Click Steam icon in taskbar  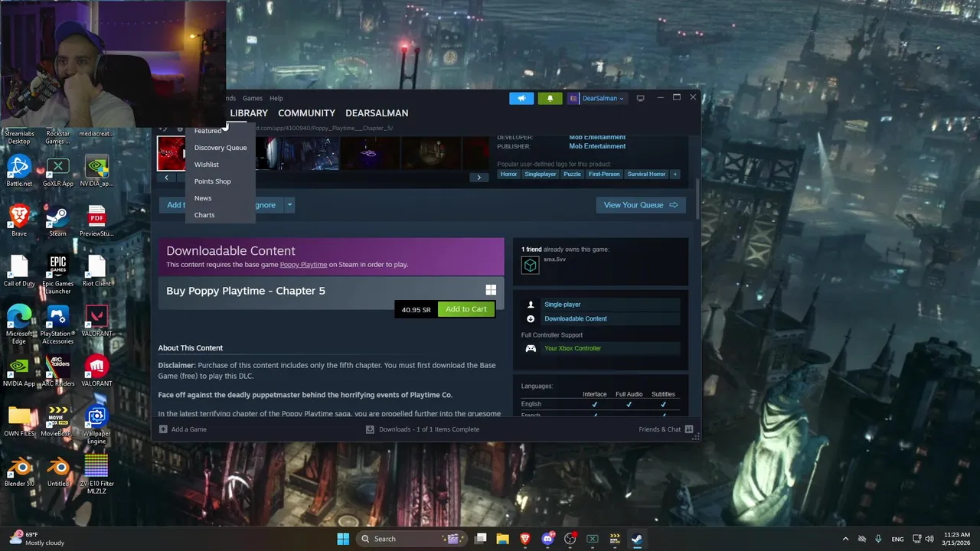[636, 539]
